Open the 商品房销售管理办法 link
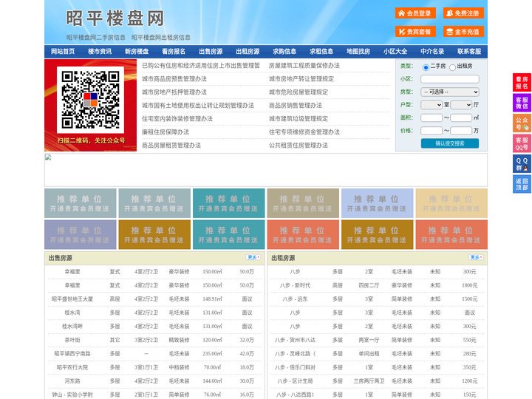The image size is (532, 399). click(x=296, y=106)
